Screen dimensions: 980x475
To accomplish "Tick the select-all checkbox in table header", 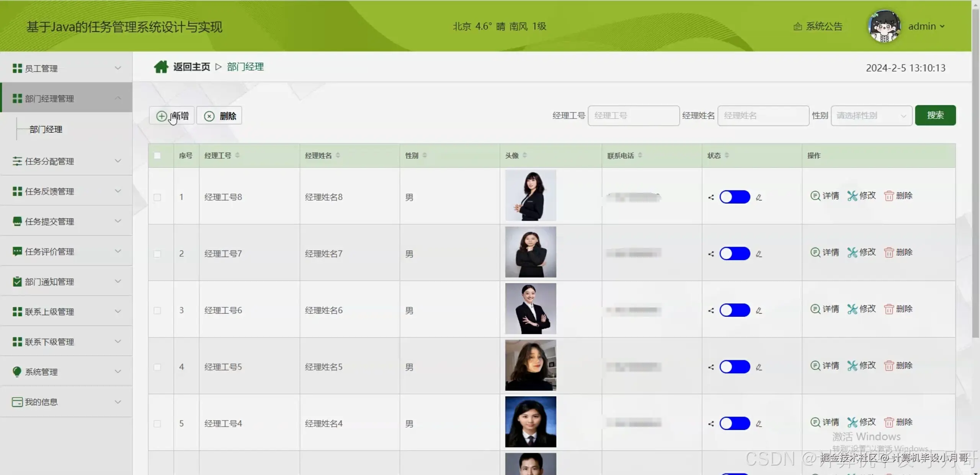I will pos(157,156).
